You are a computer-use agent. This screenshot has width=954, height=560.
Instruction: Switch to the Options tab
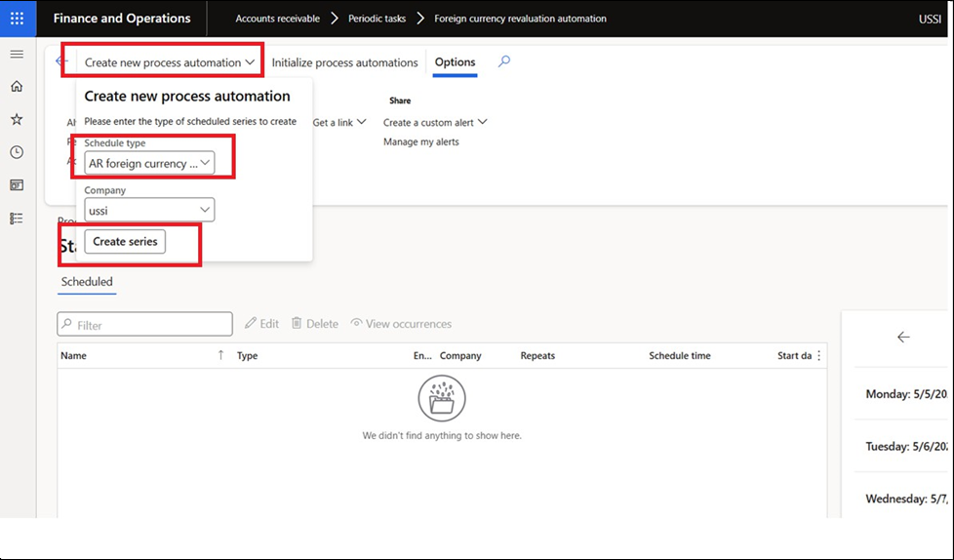455,62
